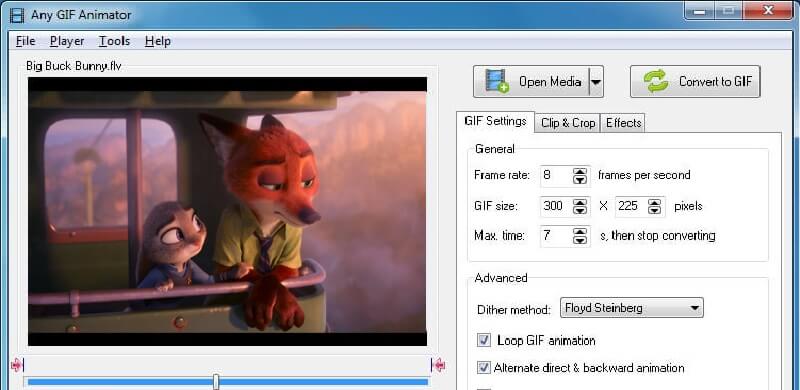This screenshot has height=390, width=800.
Task: Open the File menu
Action: coord(26,41)
